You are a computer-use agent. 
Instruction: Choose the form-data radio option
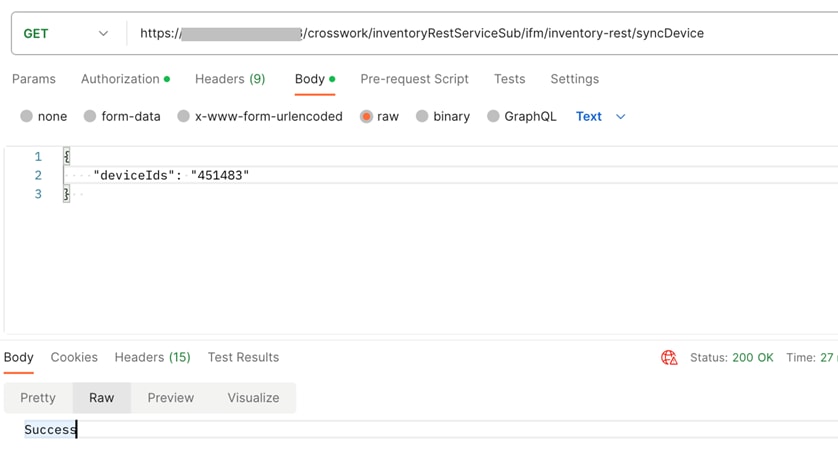tap(90, 117)
